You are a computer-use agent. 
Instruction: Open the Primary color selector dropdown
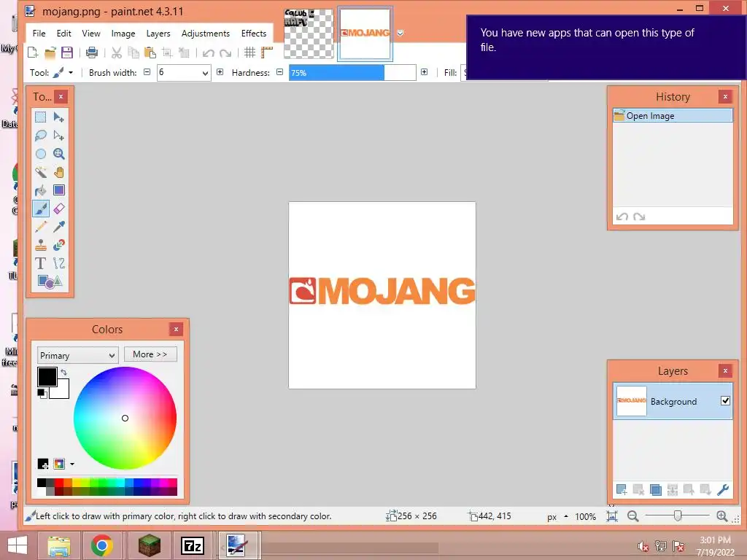tap(77, 355)
